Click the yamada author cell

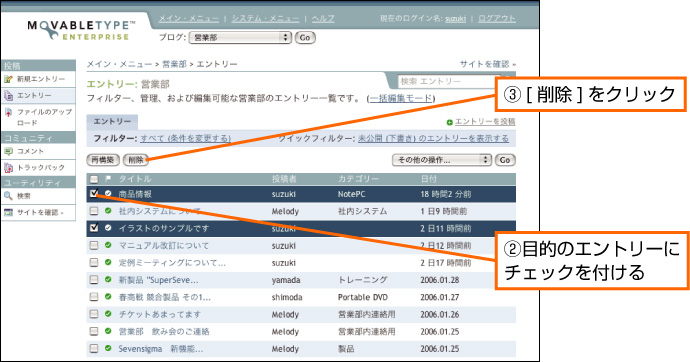click(286, 280)
